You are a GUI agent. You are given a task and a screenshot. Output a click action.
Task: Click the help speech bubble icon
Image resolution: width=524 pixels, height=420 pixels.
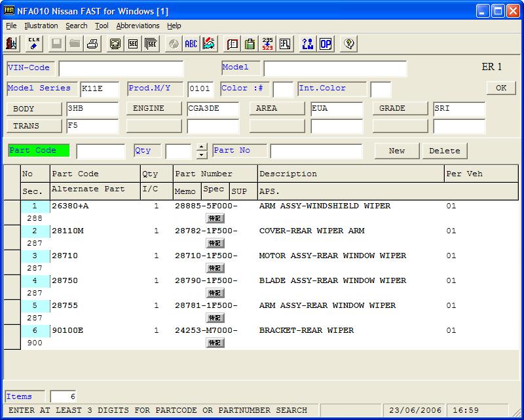[348, 44]
